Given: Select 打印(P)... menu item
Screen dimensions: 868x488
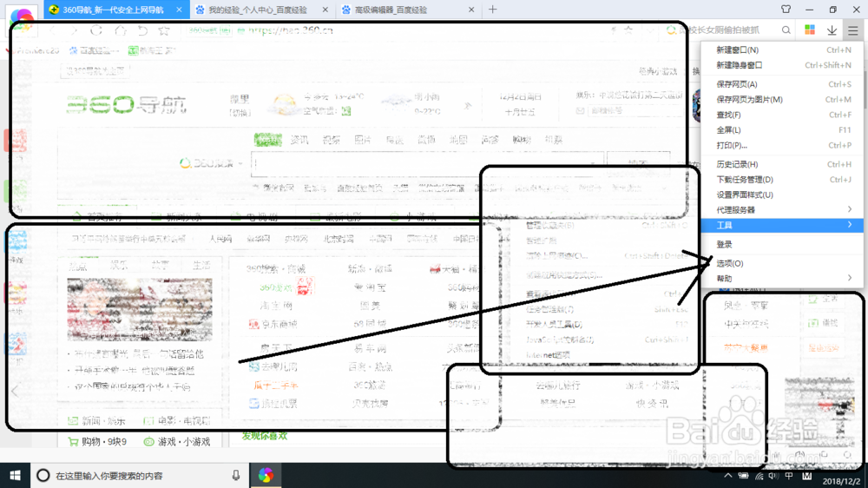Looking at the screenshot, I should [x=782, y=145].
